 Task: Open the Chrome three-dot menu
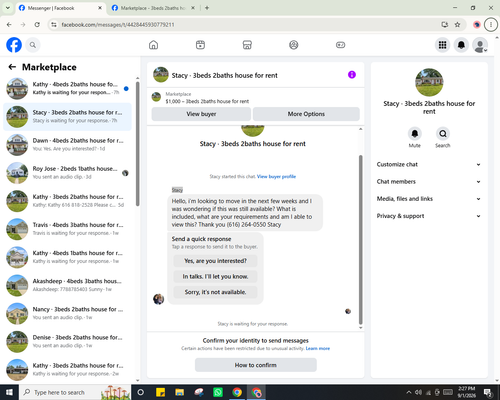click(x=491, y=24)
